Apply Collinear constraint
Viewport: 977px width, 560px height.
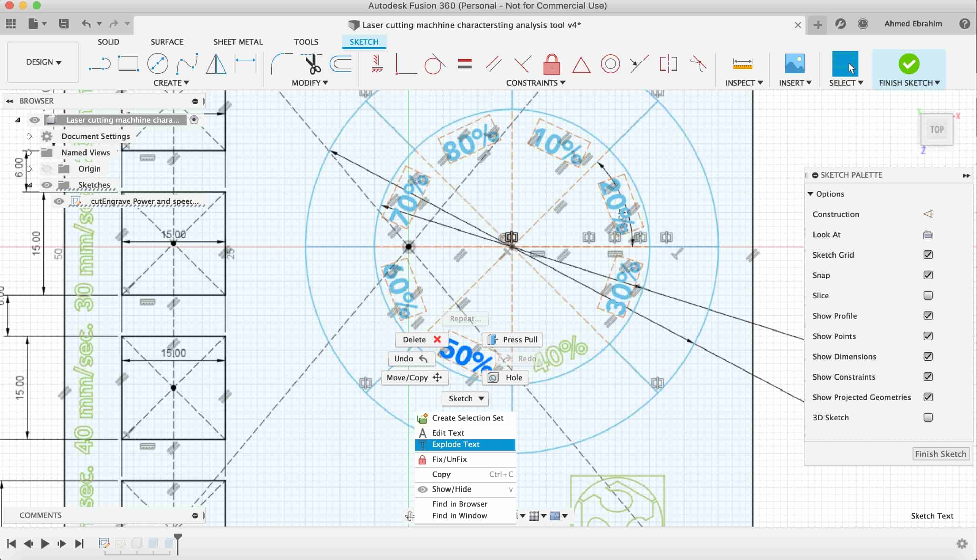[639, 64]
